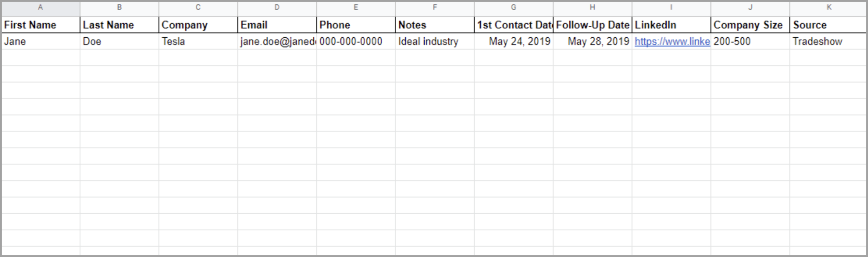The height and width of the screenshot is (257, 868).
Task: Click the 1st Contact Date header cell
Action: (x=513, y=25)
